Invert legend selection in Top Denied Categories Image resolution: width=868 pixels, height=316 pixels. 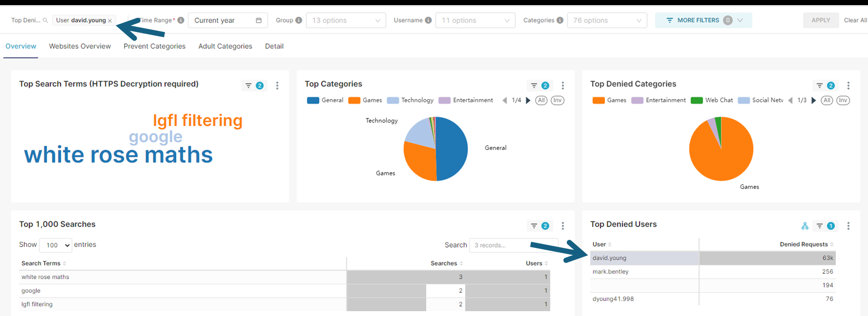coord(843,101)
